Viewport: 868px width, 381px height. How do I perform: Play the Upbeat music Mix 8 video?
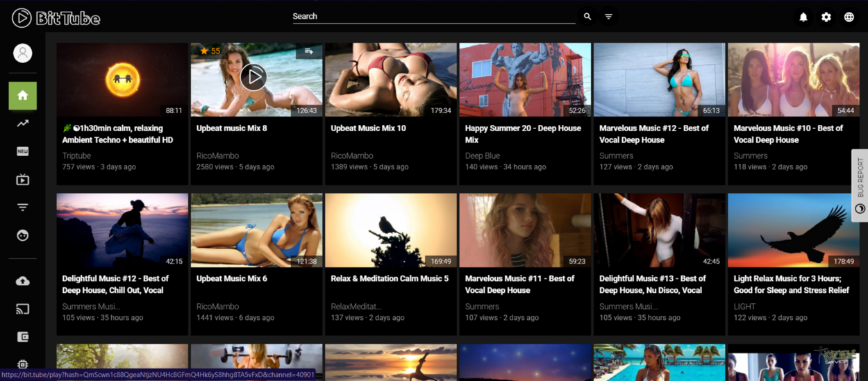tap(253, 76)
